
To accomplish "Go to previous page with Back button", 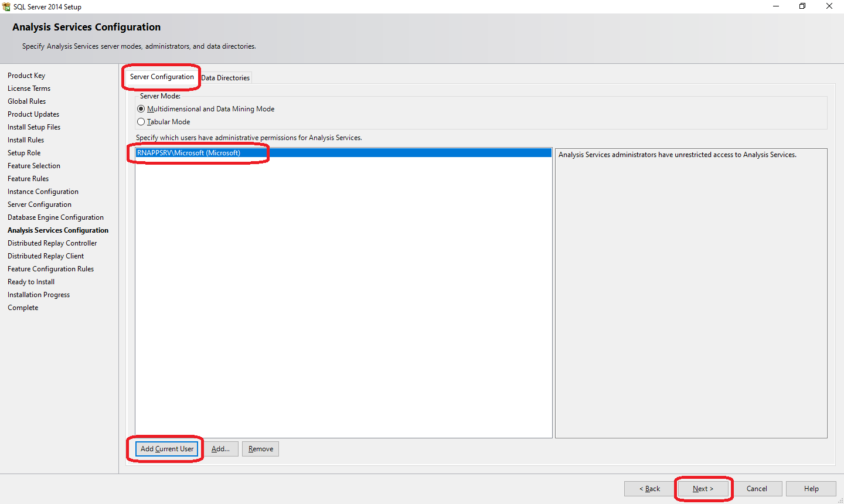I will point(649,489).
